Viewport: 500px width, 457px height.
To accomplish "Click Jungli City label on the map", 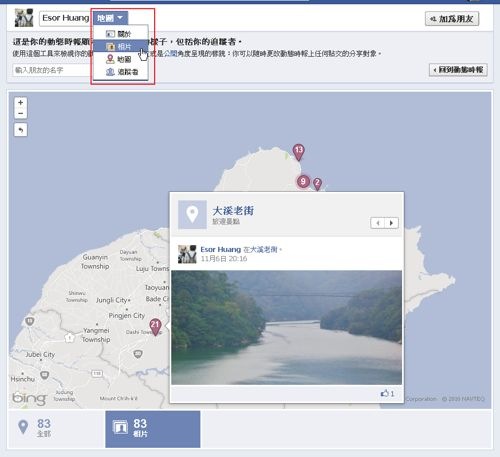I will (112, 300).
